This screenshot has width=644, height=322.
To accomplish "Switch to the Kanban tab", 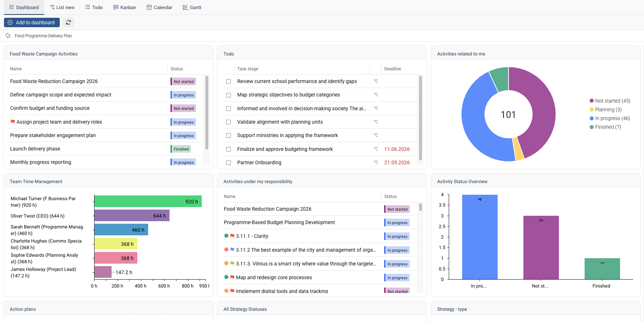I will [x=125, y=7].
